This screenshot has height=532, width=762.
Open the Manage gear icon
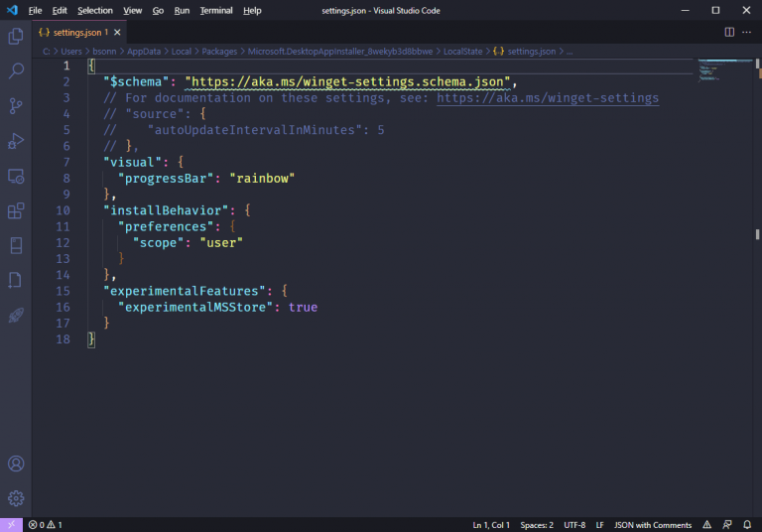[x=16, y=498]
